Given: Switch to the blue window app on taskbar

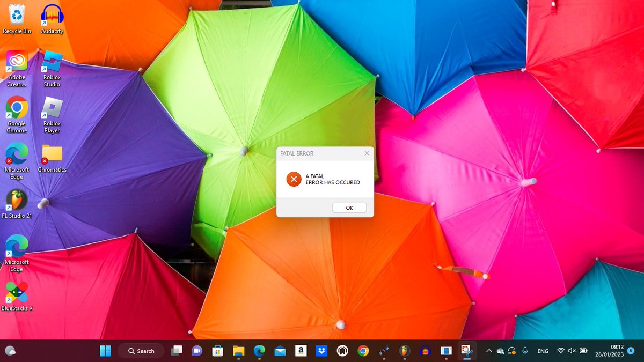Looking at the screenshot, I should [x=446, y=351].
